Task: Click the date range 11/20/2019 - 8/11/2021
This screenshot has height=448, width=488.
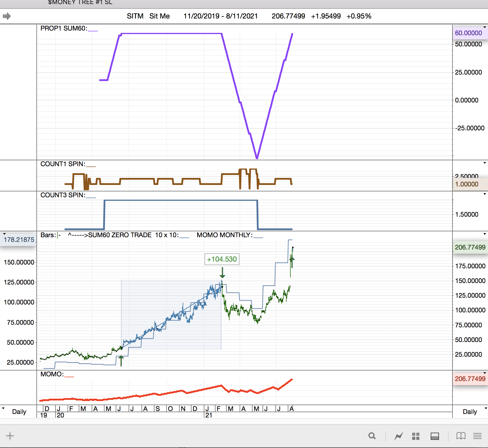Action: [x=221, y=16]
